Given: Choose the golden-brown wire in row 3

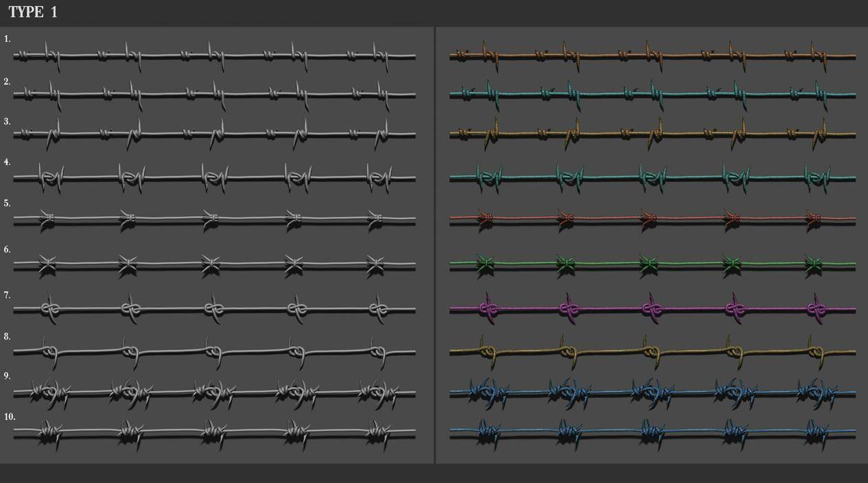Looking at the screenshot, I should coord(652,134).
